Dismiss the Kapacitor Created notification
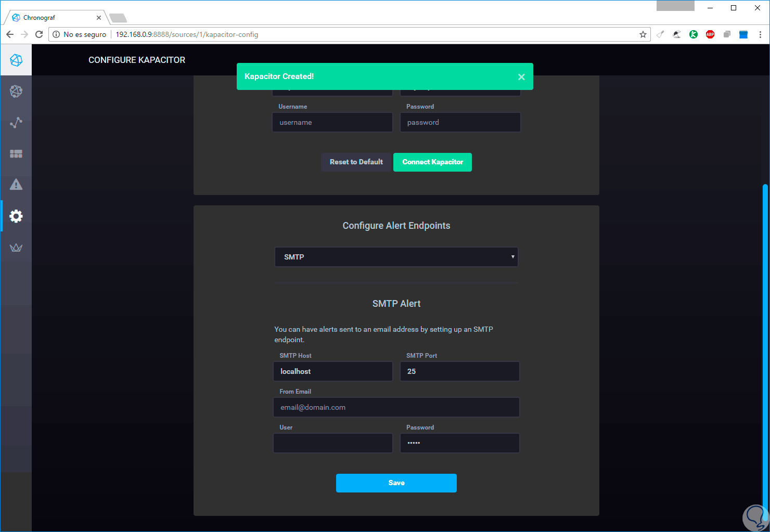The height and width of the screenshot is (532, 770). point(521,77)
